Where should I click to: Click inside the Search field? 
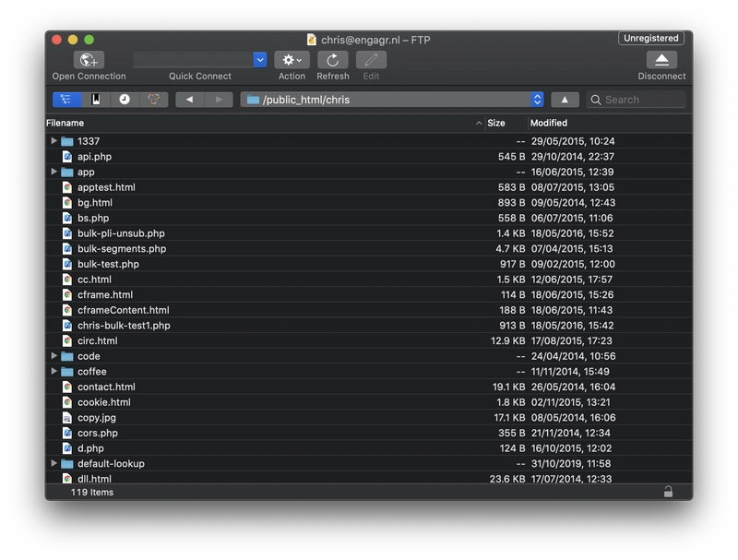click(637, 99)
